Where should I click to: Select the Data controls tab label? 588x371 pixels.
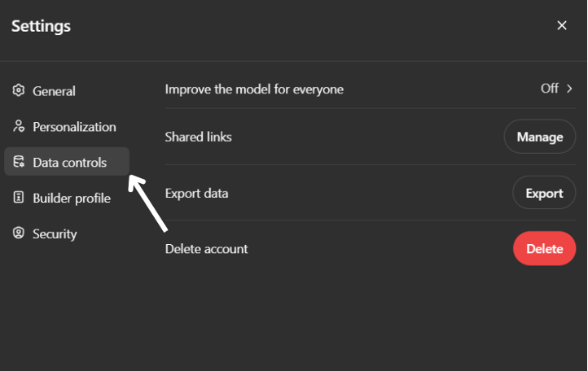69,163
